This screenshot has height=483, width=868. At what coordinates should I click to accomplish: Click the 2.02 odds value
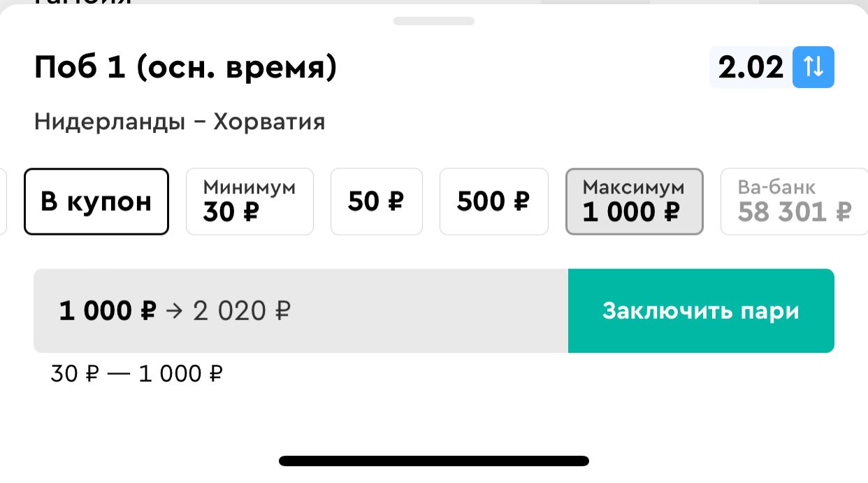point(751,68)
